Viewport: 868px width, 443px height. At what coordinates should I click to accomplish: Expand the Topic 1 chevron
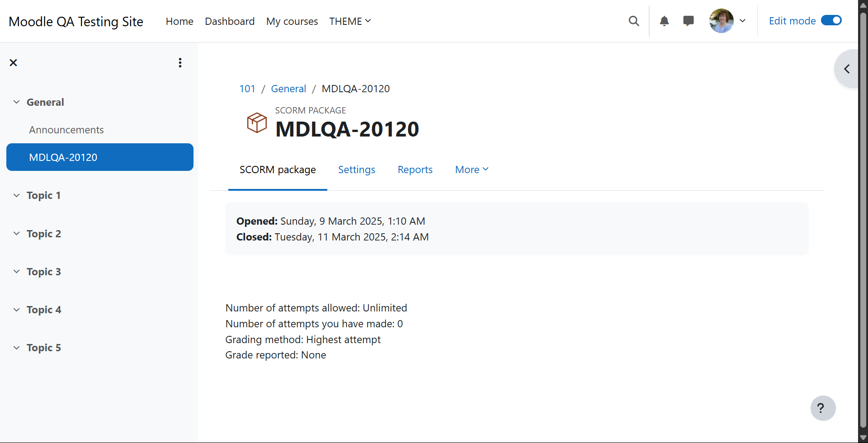[17, 195]
